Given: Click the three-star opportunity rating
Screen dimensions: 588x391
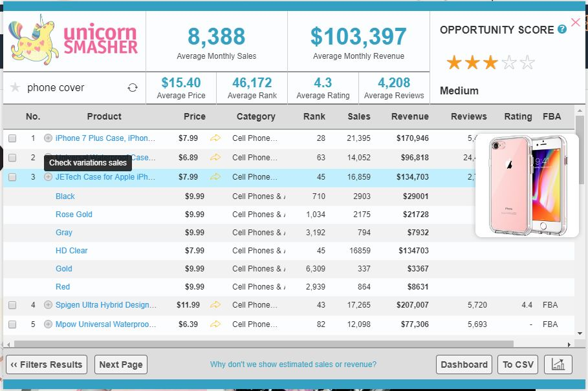Looking at the screenshot, I should 490,63.
